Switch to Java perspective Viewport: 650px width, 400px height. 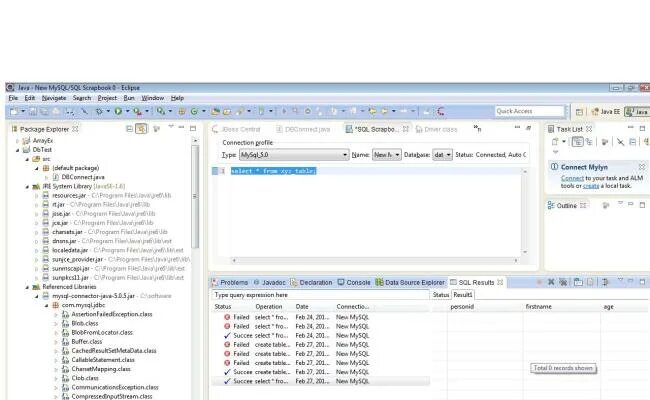(638, 112)
